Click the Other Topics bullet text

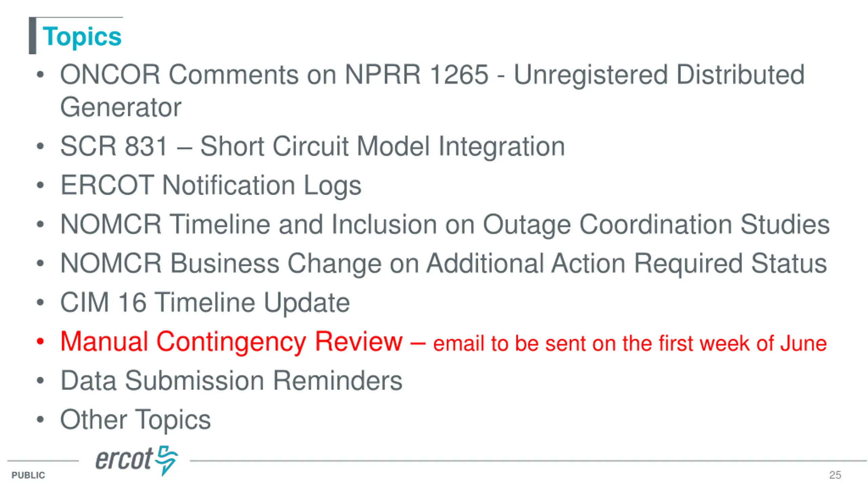coord(135,420)
